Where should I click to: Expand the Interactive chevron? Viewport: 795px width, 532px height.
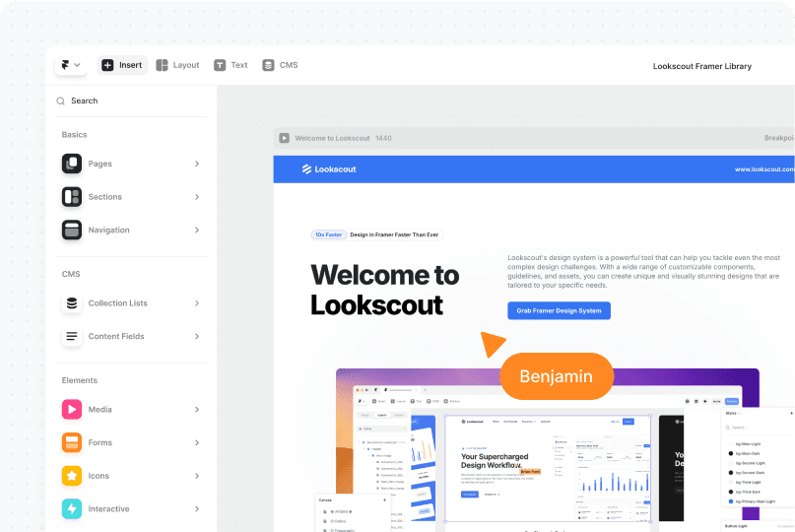197,508
